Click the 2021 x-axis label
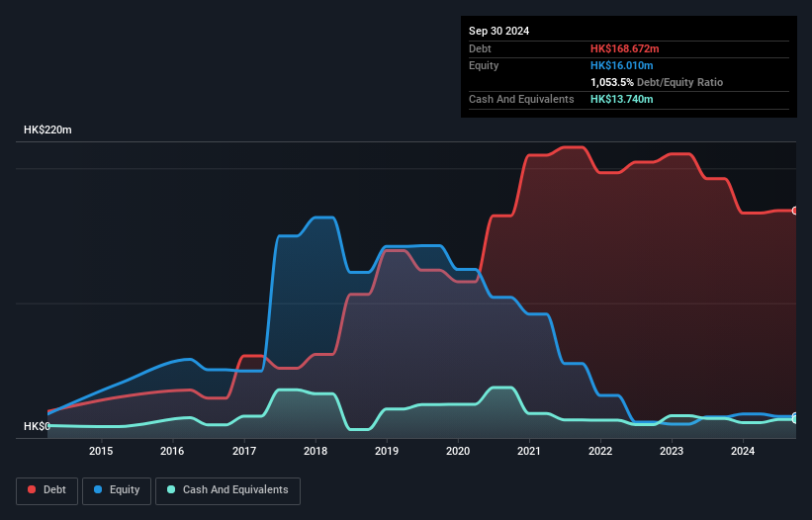The width and height of the screenshot is (812, 520). pyautogui.click(x=529, y=451)
